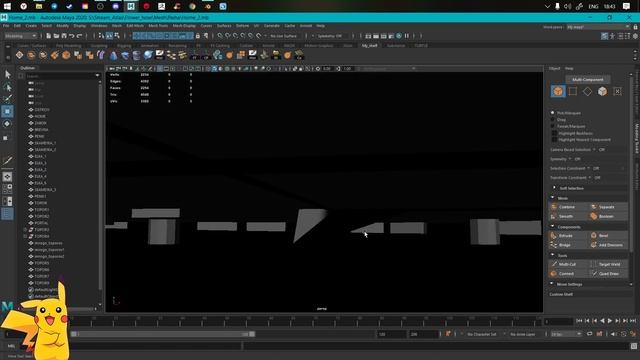Click the Target Weld button
The width and height of the screenshot is (640, 360).
click(608, 264)
